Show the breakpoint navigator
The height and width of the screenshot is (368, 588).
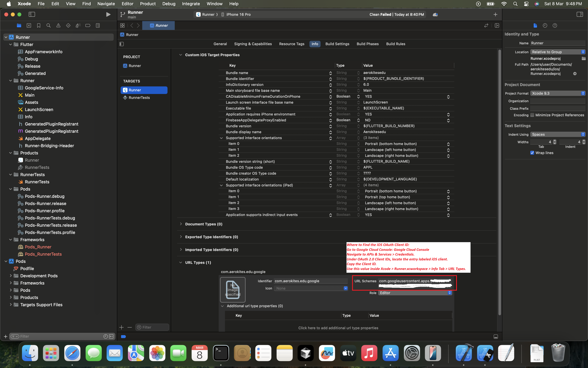(88, 26)
